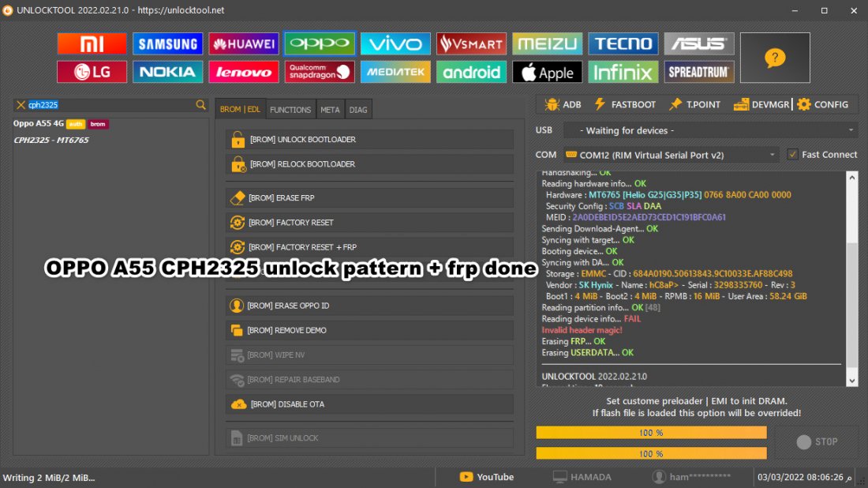The image size is (868, 488).
Task: Open the ADB tool
Action: (x=563, y=104)
